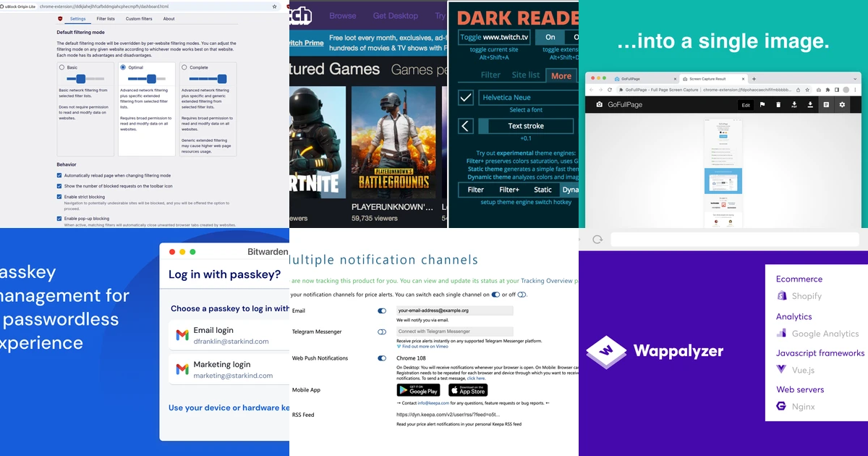Open the tab search chevron in Chrome
868x456 pixels.
855,78
